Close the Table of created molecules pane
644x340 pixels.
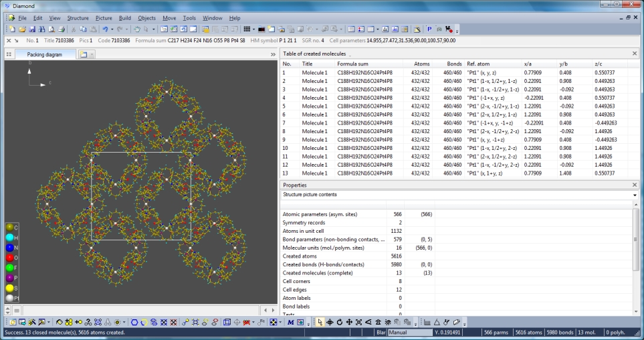point(635,53)
